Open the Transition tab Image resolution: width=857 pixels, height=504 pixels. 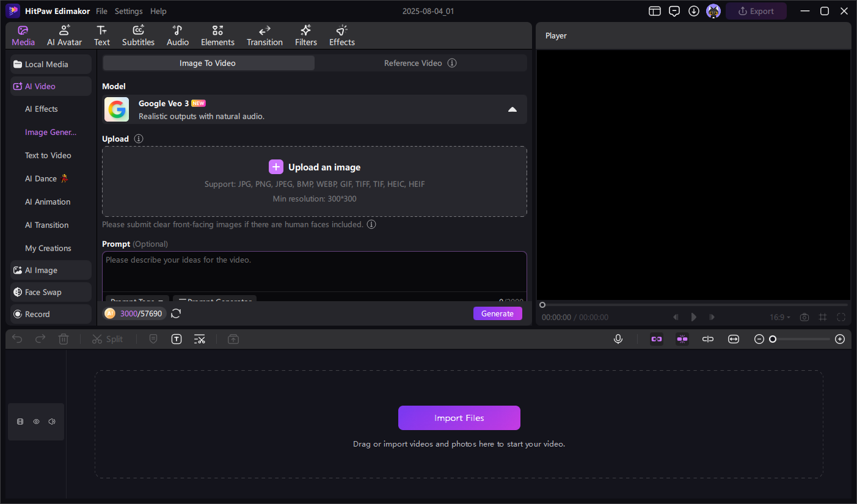pyautogui.click(x=264, y=36)
